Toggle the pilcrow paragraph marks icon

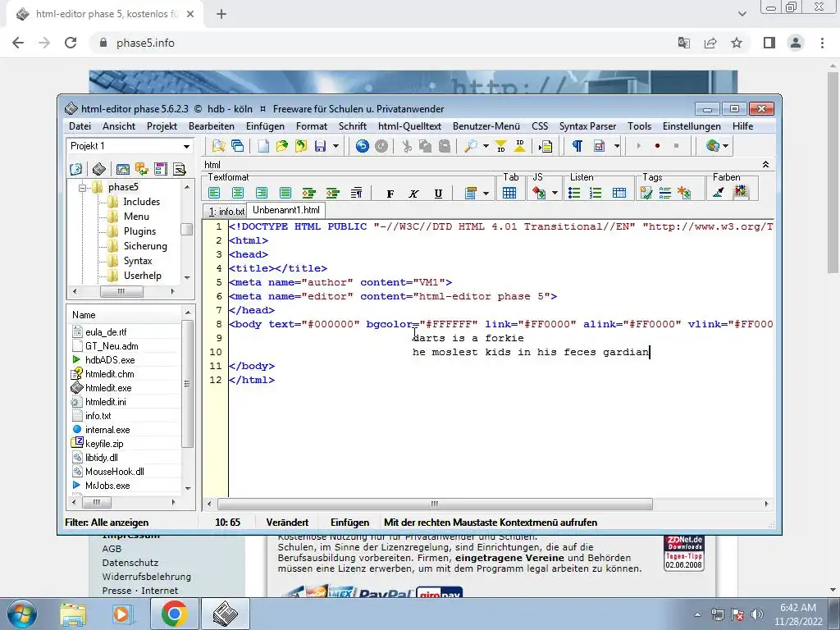577,146
